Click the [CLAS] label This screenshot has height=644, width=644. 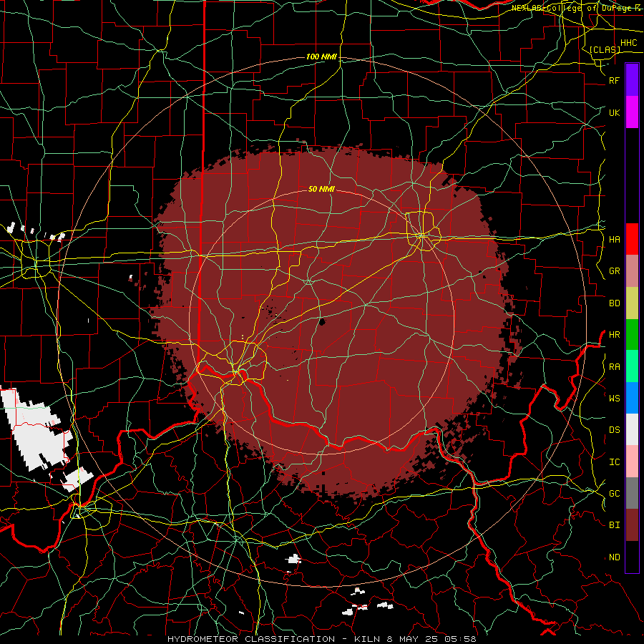pyautogui.click(x=605, y=49)
